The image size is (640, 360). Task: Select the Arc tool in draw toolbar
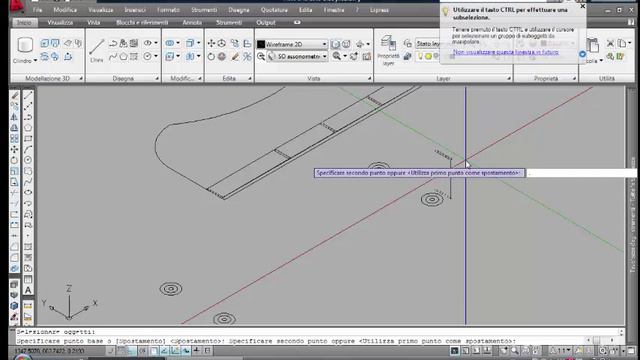click(x=28, y=149)
